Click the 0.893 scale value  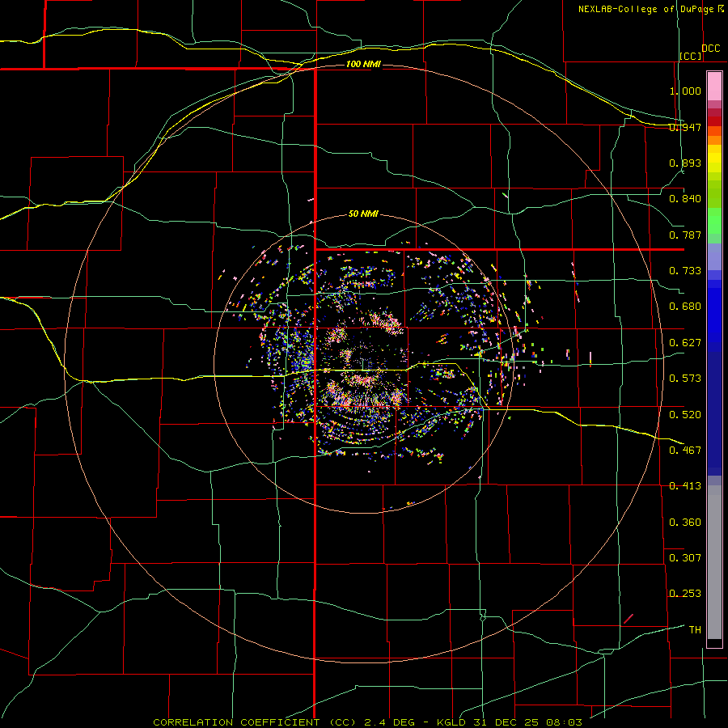(685, 163)
